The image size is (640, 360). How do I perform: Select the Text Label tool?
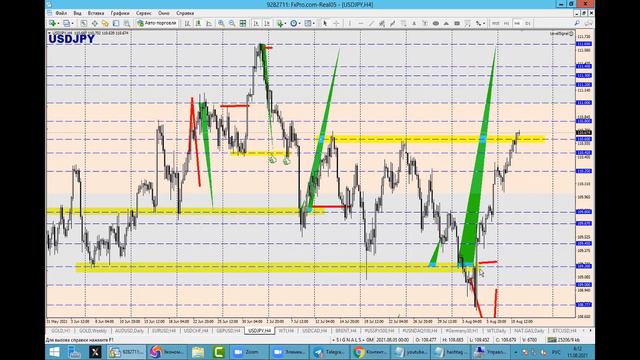pos(425,23)
